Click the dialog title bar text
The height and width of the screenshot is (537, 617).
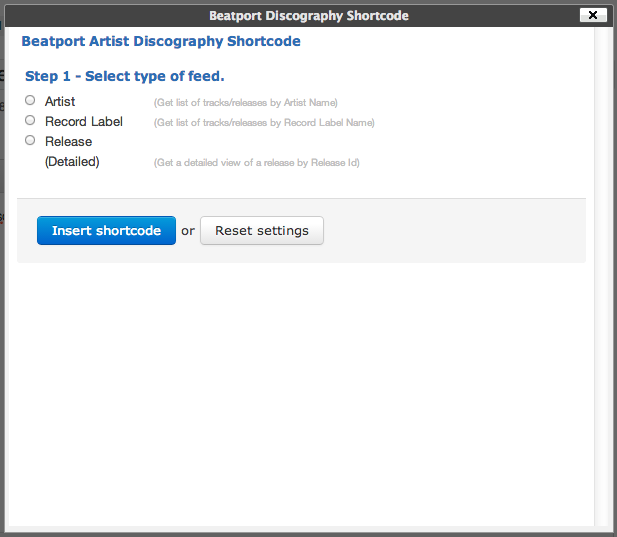click(x=308, y=16)
